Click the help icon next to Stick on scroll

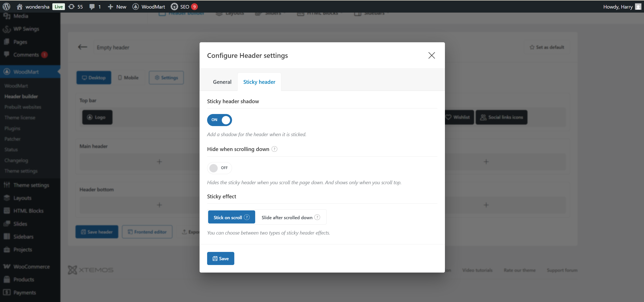(247, 217)
